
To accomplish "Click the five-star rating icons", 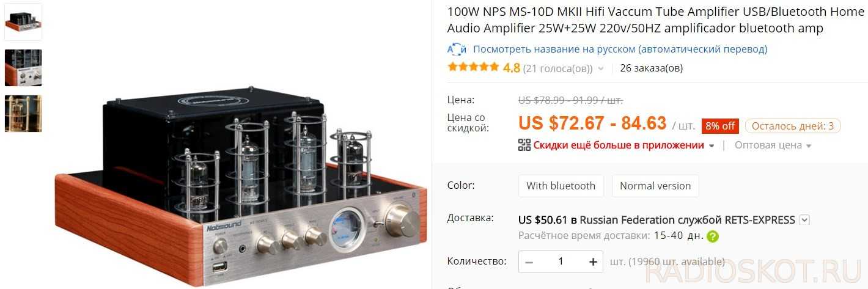I will [473, 68].
